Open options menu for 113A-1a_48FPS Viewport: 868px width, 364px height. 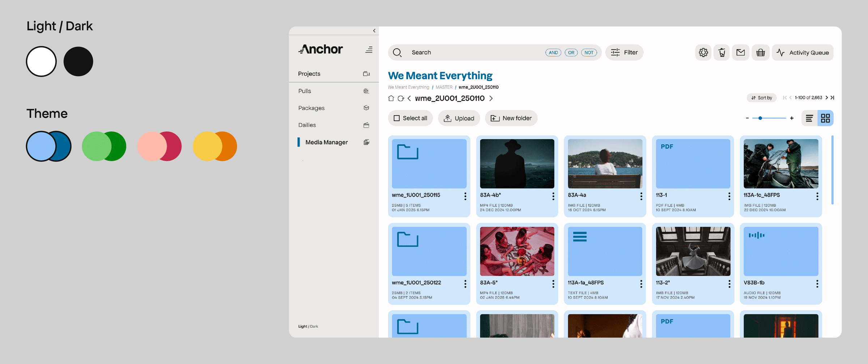(641, 284)
